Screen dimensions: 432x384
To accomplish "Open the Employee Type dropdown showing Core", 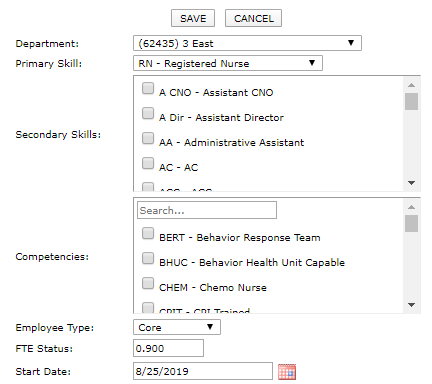I will click(177, 327).
